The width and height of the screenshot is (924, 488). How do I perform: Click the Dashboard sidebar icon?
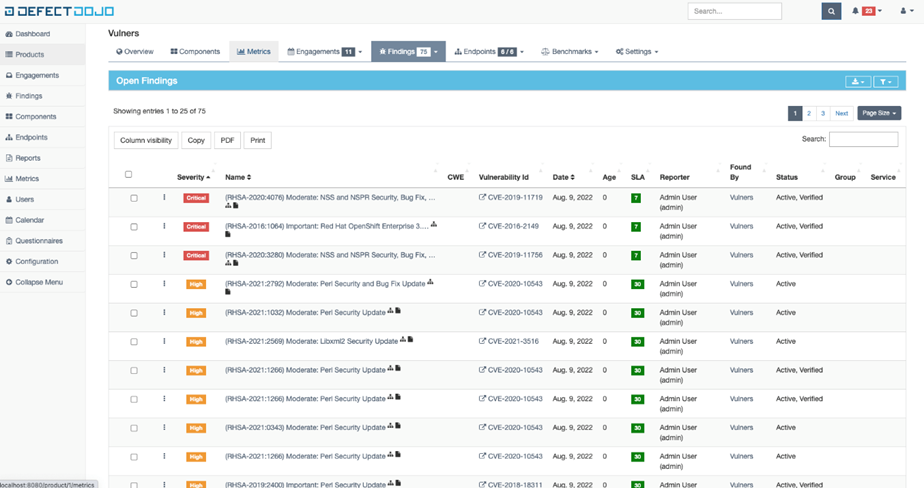tap(10, 34)
